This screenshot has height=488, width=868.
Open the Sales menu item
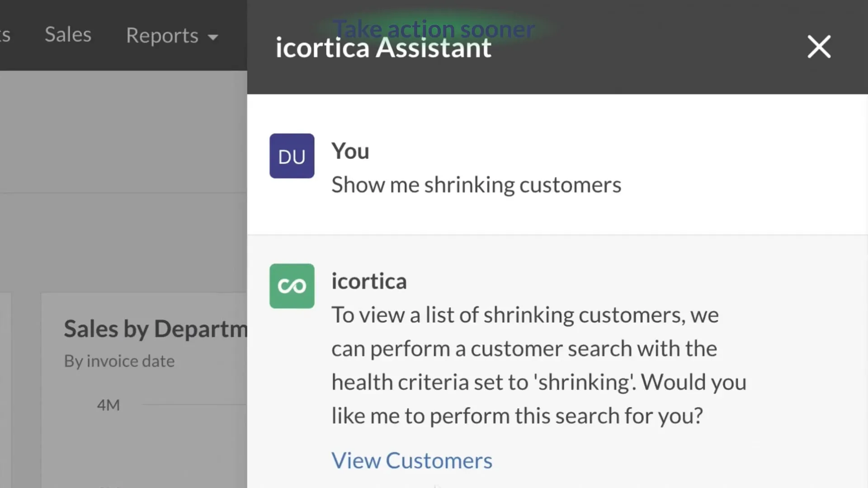(68, 35)
